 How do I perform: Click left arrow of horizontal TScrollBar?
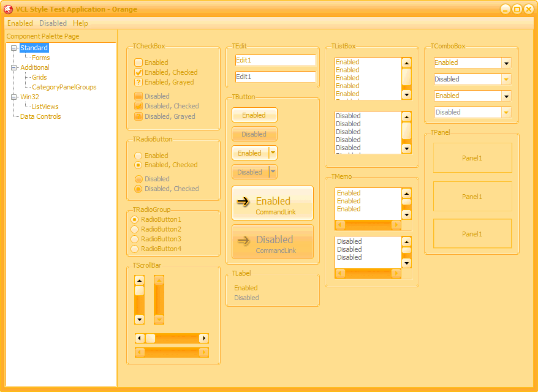pos(139,338)
